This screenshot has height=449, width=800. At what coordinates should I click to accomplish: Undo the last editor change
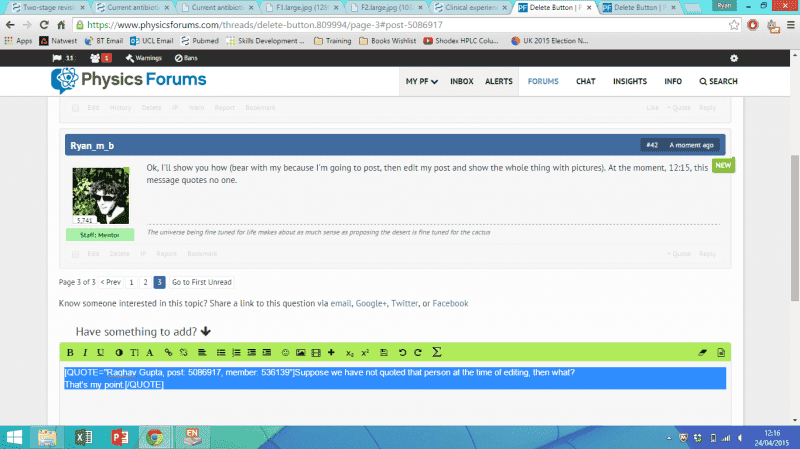pyautogui.click(x=402, y=353)
